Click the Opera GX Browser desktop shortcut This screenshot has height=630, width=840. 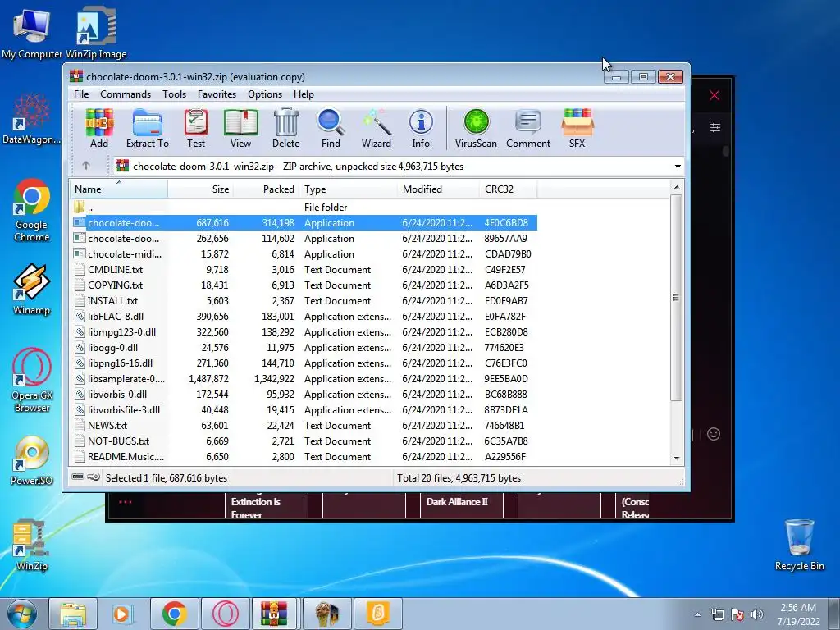tap(32, 381)
